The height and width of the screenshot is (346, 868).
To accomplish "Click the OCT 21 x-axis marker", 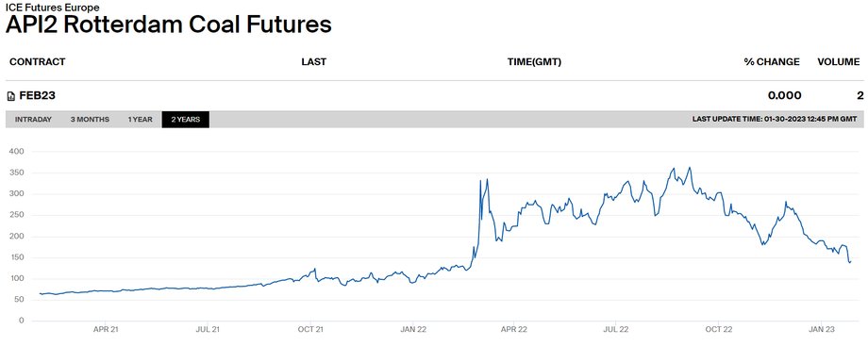I will 310,329.
